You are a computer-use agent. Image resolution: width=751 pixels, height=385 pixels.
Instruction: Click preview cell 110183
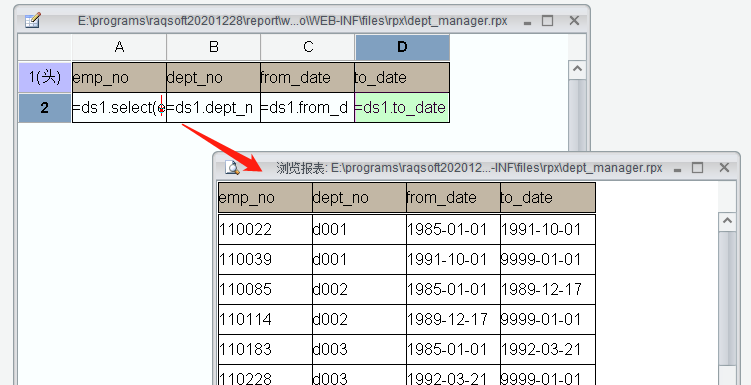pos(265,349)
